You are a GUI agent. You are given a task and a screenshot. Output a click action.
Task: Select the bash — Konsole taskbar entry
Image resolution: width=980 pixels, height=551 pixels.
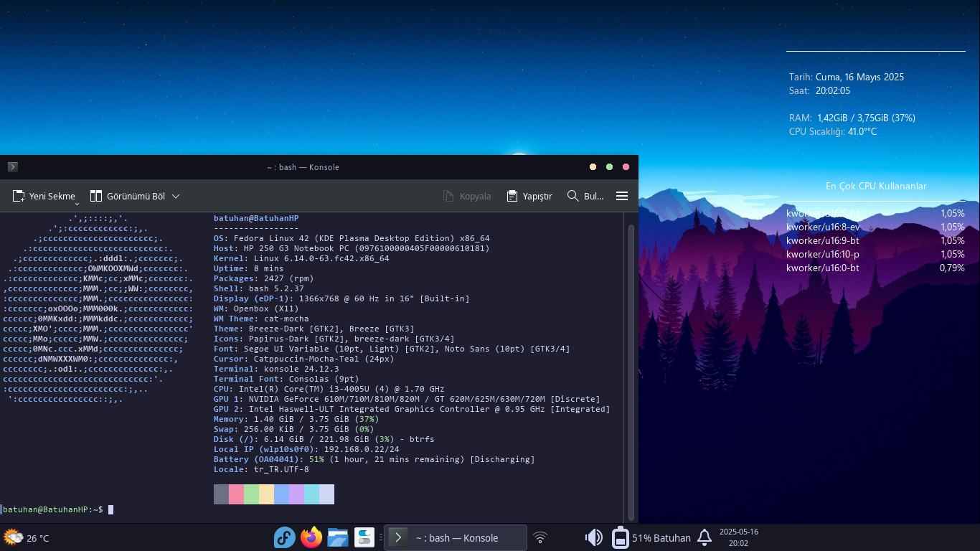click(x=456, y=537)
